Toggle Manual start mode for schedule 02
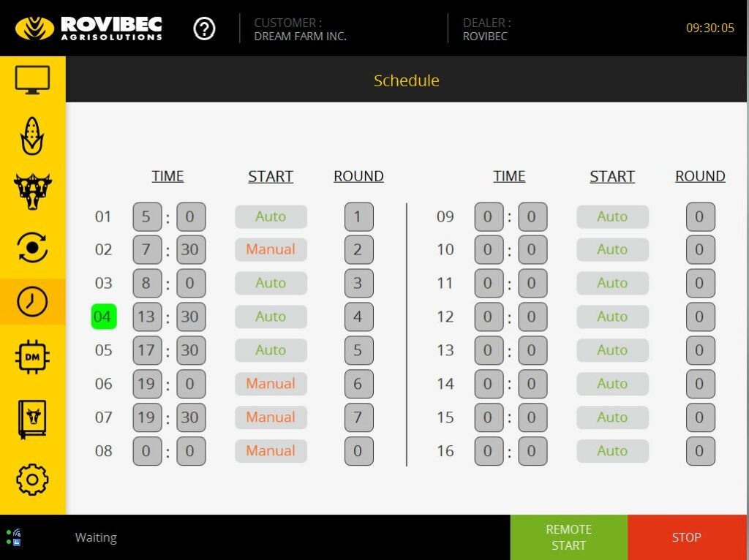Image resolution: width=749 pixels, height=560 pixels. pos(271,249)
